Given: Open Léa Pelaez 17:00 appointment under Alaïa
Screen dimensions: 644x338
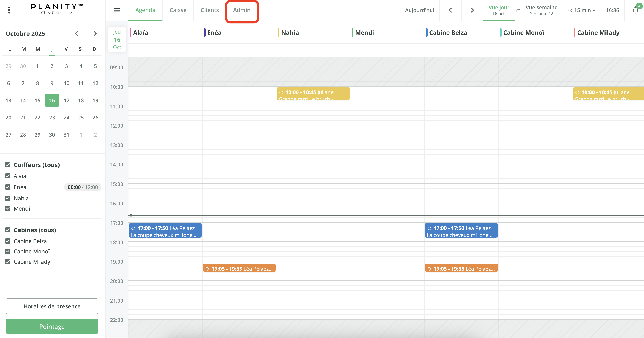Looking at the screenshot, I should point(165,230).
